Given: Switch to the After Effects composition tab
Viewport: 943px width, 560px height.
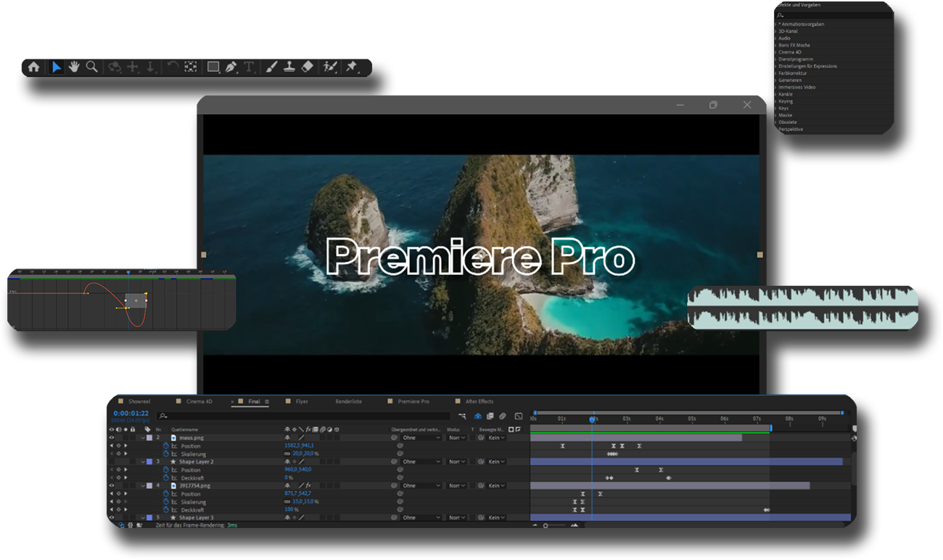Looking at the screenshot, I should pos(479,401).
